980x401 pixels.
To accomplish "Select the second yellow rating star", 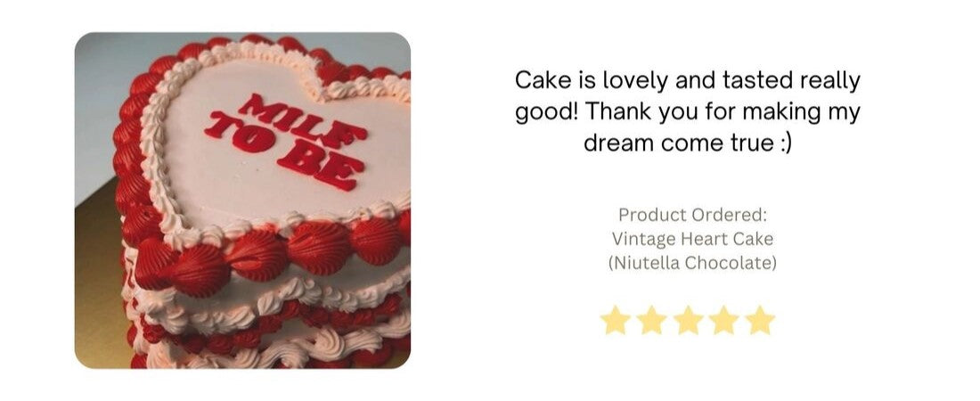I will click(651, 320).
